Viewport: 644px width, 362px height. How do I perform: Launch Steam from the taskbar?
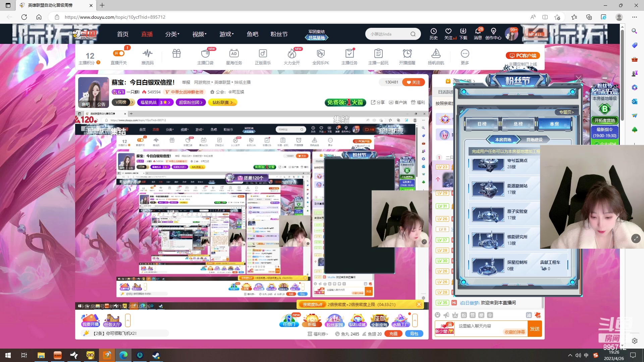point(156,355)
